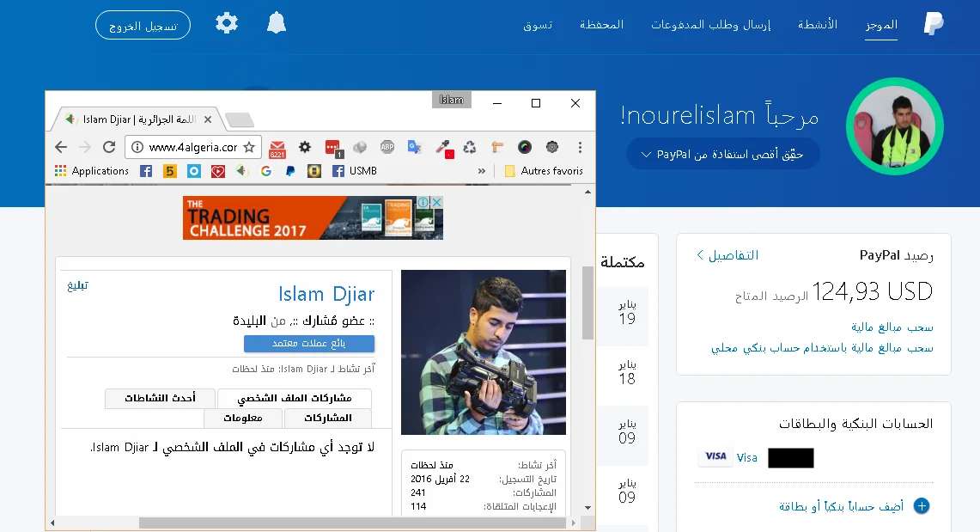
Task: Select the 'أحدث النشاطات' profile tab
Action: (160, 399)
